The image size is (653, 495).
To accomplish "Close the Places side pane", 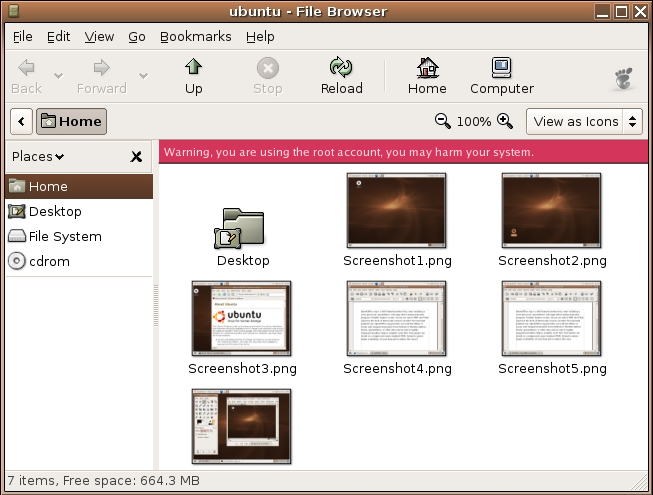I will [136, 156].
